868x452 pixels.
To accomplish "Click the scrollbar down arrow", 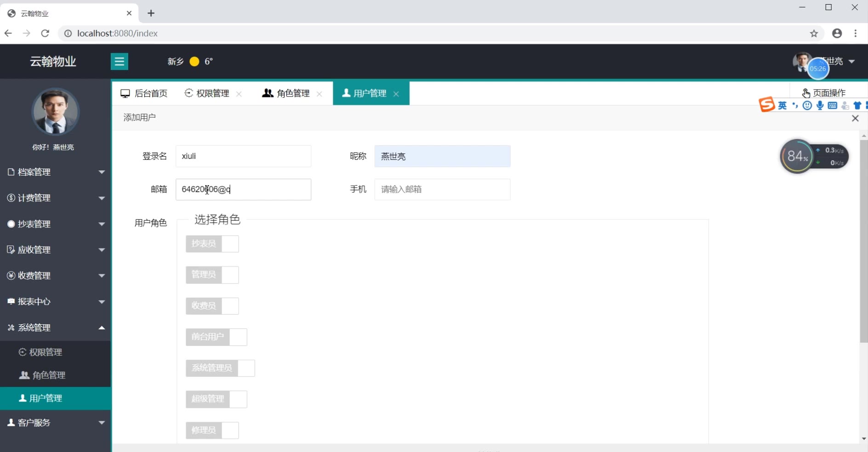I will tap(864, 439).
